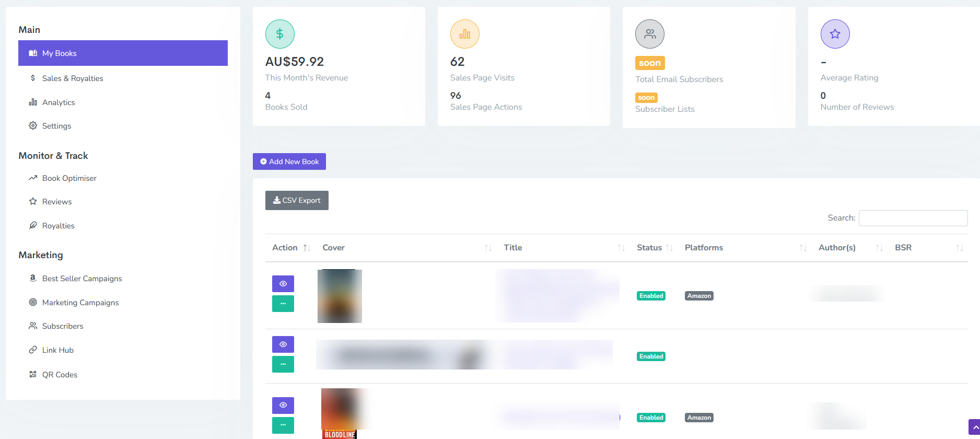Sort by Cover column arrows
980x439 pixels.
click(488, 248)
